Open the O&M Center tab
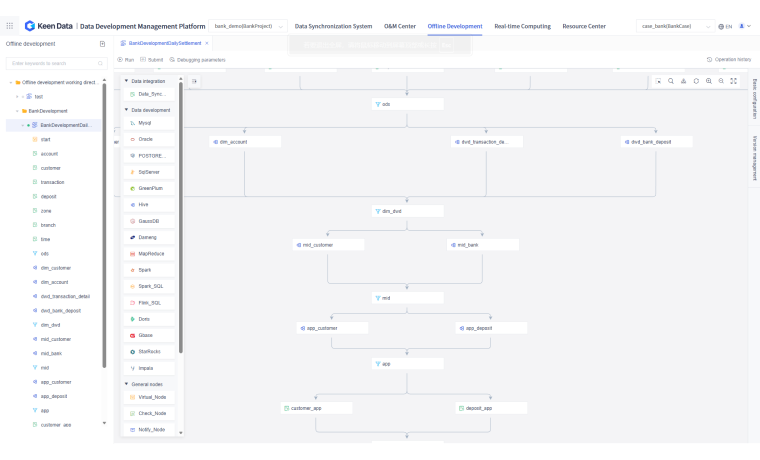The height and width of the screenshot is (460, 760). pyautogui.click(x=399, y=26)
